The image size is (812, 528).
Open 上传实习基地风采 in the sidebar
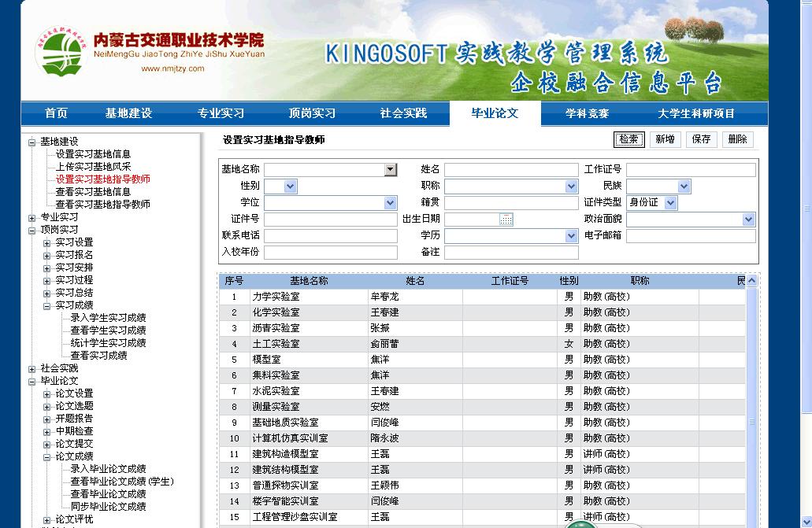pos(93,167)
